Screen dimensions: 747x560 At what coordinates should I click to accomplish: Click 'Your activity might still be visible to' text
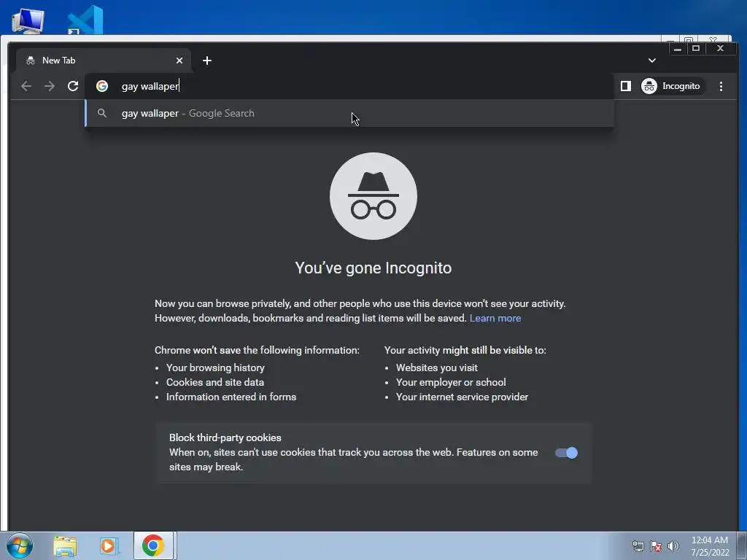coord(465,350)
